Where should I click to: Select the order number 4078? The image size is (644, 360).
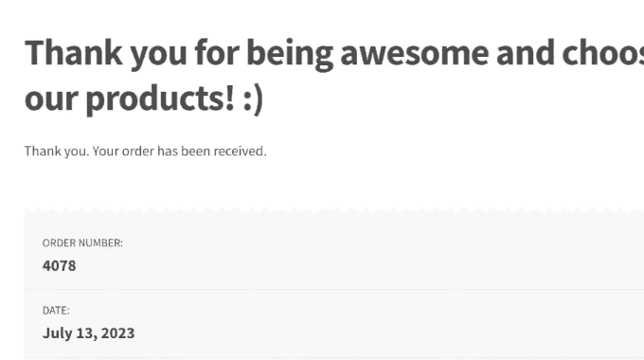click(59, 266)
